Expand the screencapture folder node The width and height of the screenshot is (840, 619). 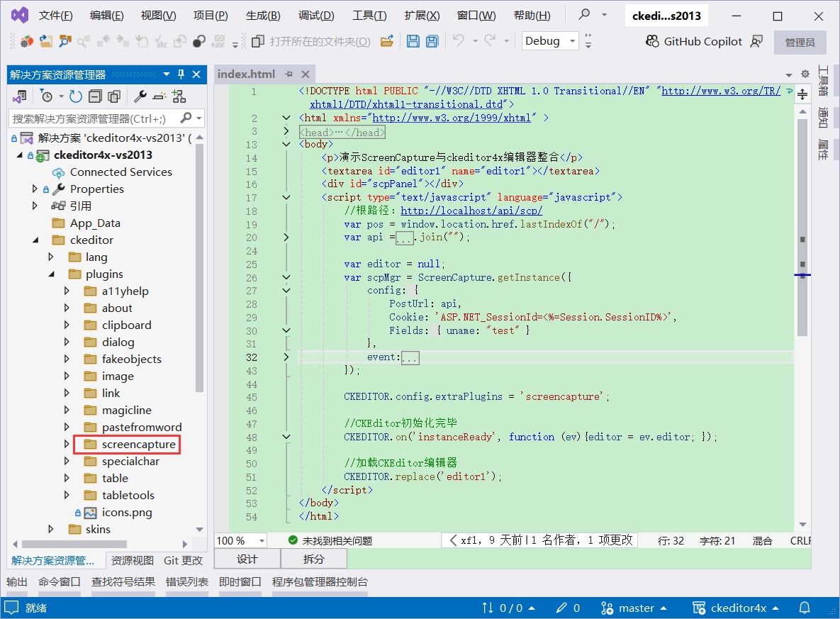67,445
